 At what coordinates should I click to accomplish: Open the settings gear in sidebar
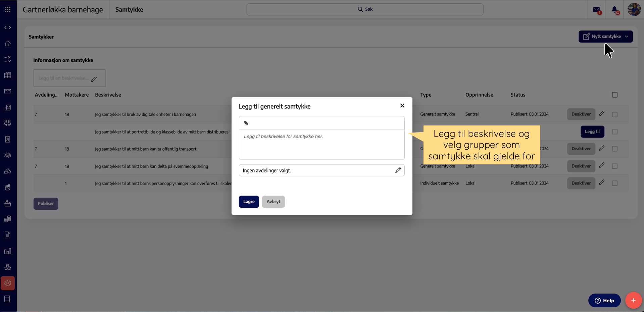coord(8,283)
